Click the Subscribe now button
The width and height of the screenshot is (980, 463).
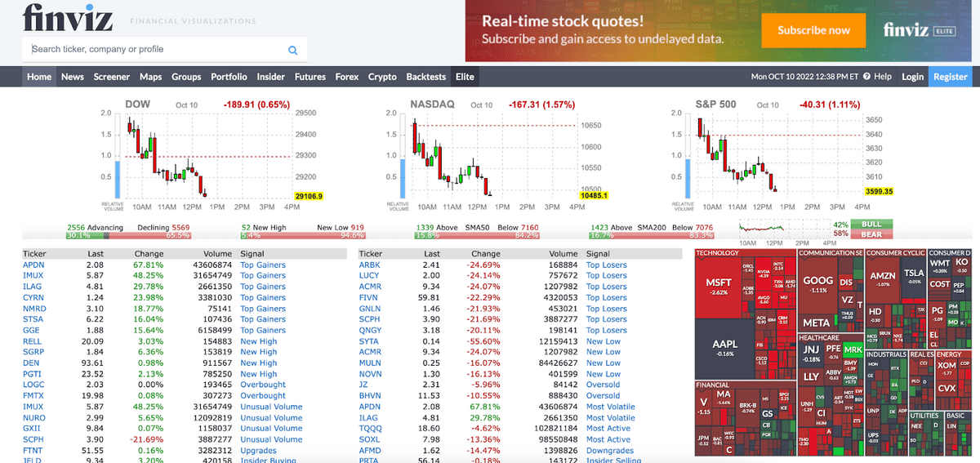[x=813, y=30]
